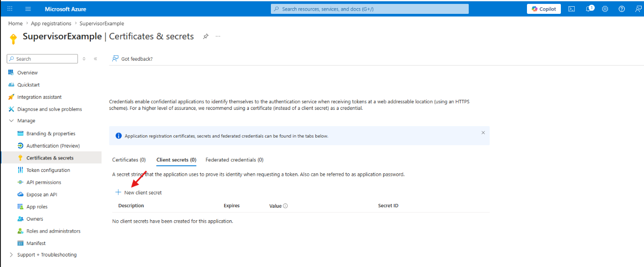
Task: Go to the SupervisorExample breadcrumb
Action: pyautogui.click(x=102, y=23)
